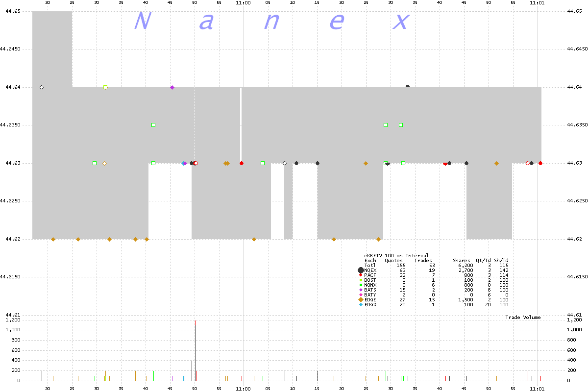Select the "Trades" column header
The width and height of the screenshot is (588, 392).
point(423,261)
